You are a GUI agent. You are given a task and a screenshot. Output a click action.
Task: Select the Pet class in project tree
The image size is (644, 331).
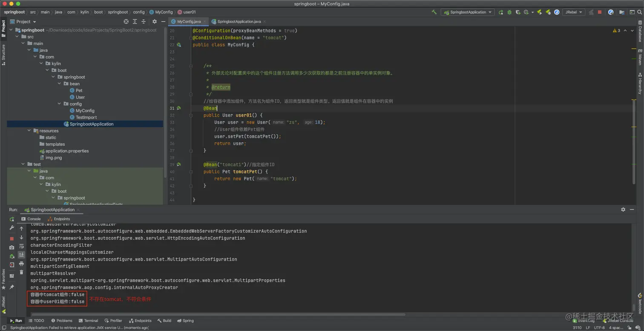tap(76, 90)
